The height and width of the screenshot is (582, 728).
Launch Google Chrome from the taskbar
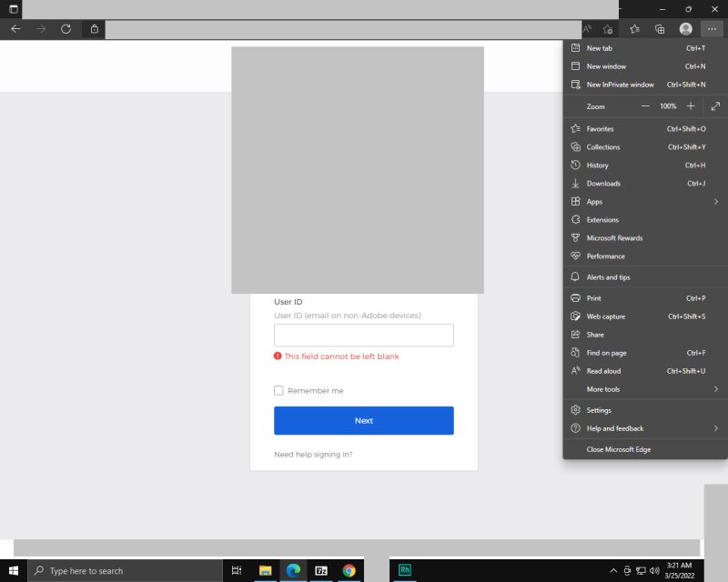click(349, 570)
